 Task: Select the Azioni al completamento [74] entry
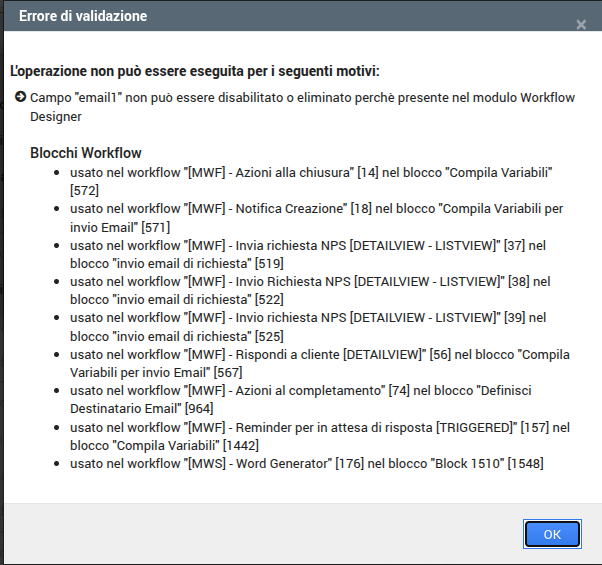point(301,399)
